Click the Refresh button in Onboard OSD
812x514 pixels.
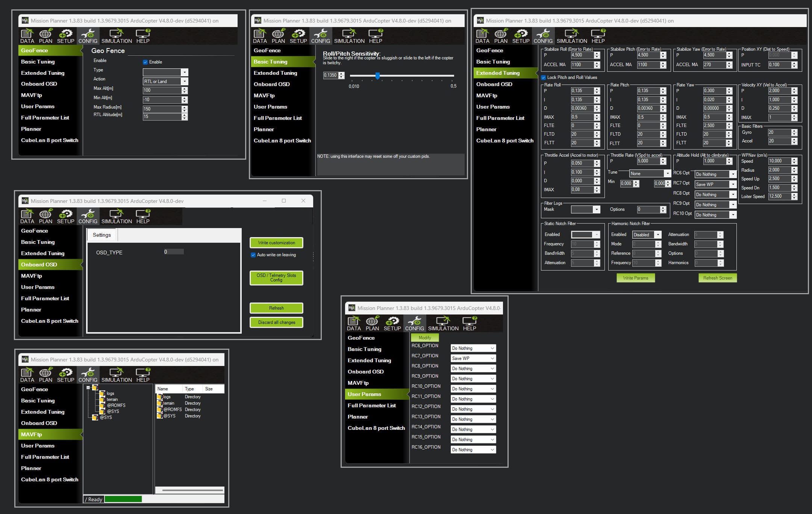click(x=276, y=308)
